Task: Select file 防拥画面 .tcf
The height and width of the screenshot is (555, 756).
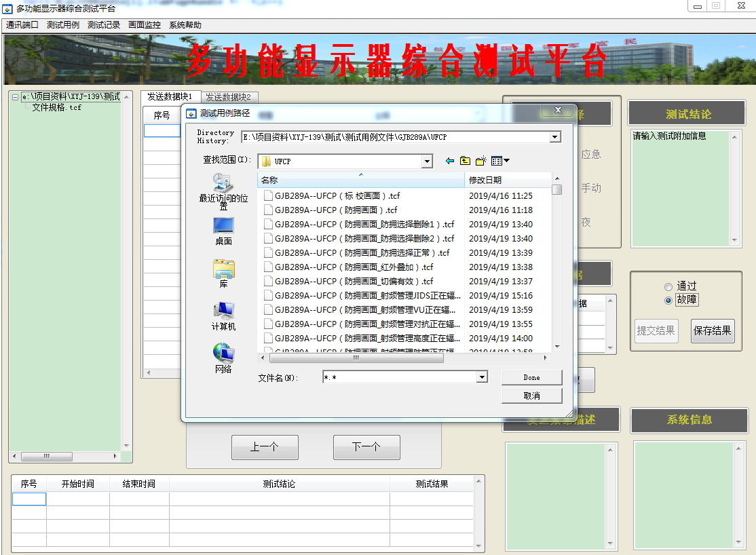Action: (336, 210)
